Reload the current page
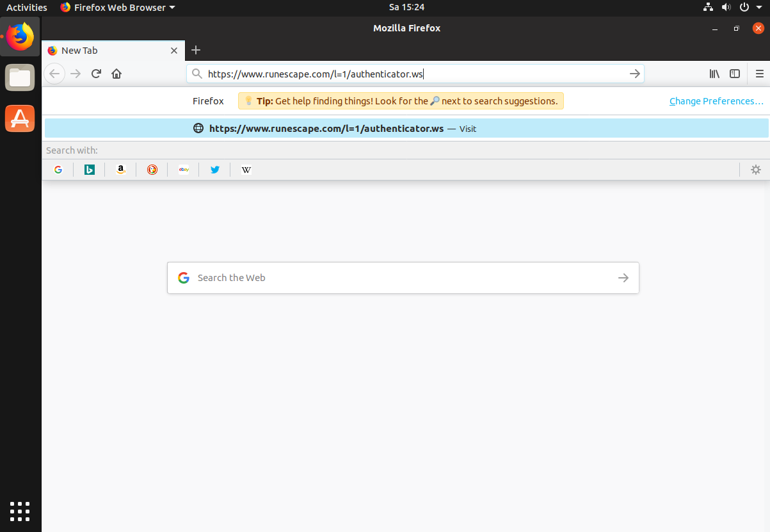770x532 pixels. 96,74
